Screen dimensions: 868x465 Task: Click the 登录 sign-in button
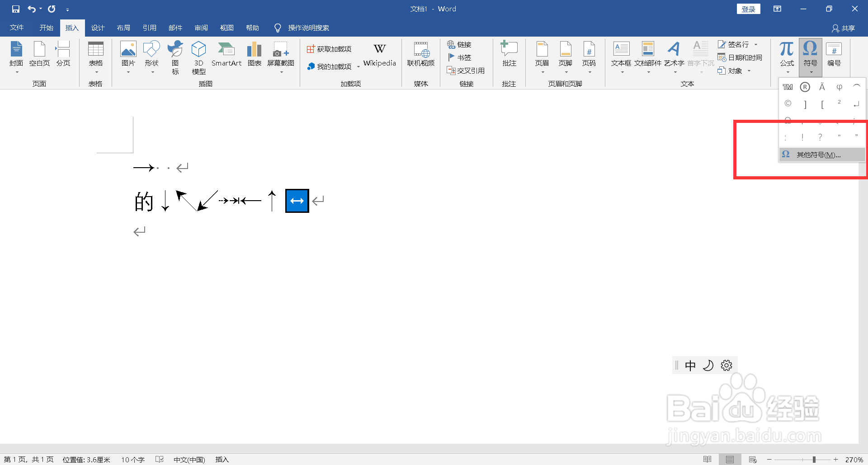[748, 9]
